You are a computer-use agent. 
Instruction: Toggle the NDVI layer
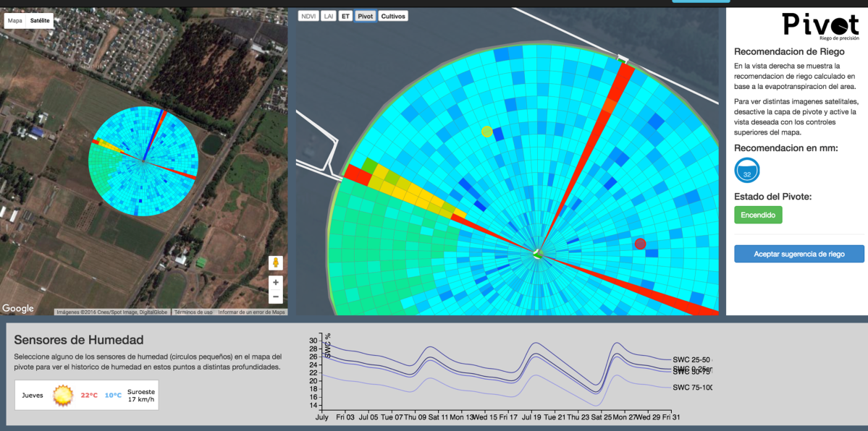tap(308, 16)
